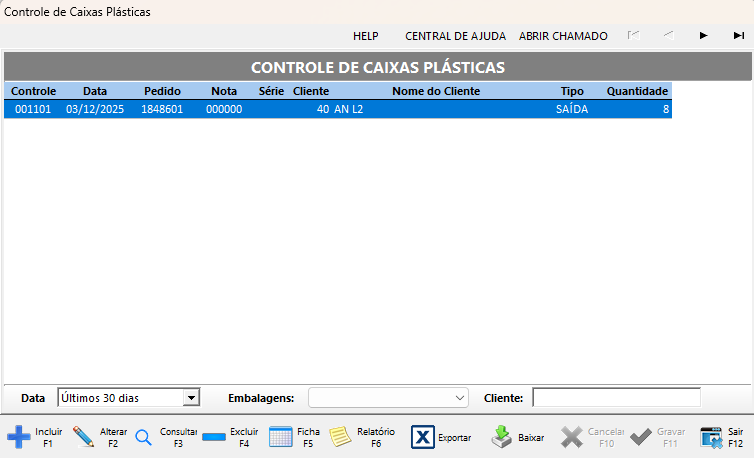754x458 pixels.
Task: Click ABRIR CHAMADO link
Action: [563, 35]
